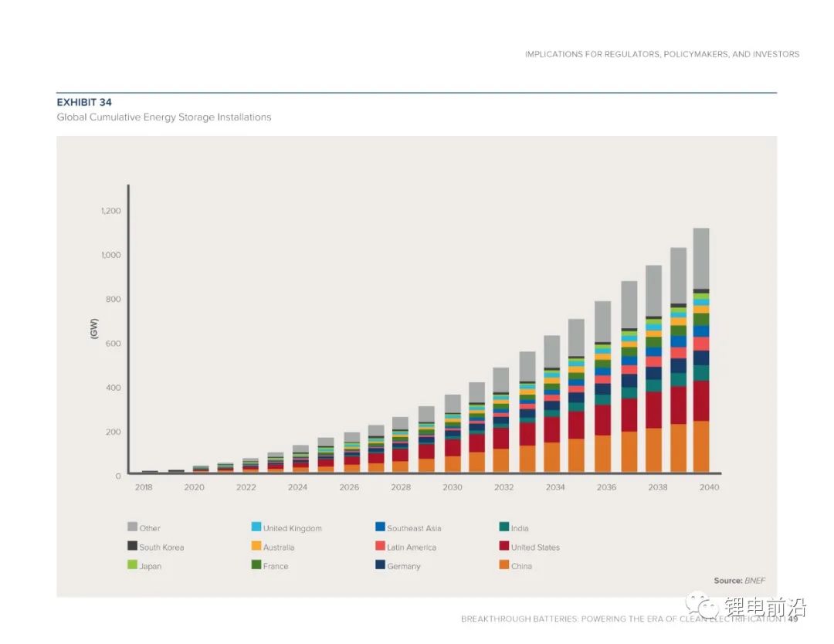The height and width of the screenshot is (644, 834).
Task: Click the 1,200 y-axis tick label
Action: pyautogui.click(x=110, y=211)
